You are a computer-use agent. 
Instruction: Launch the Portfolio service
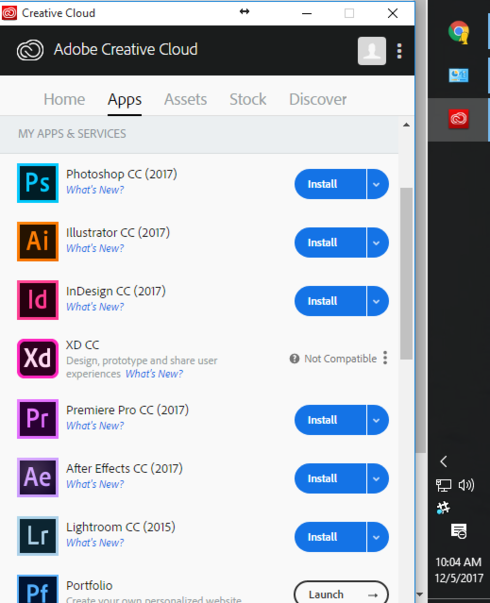click(341, 593)
